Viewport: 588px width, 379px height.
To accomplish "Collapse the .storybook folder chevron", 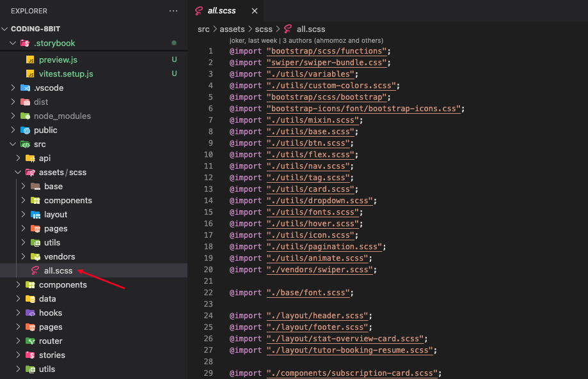I will point(13,43).
